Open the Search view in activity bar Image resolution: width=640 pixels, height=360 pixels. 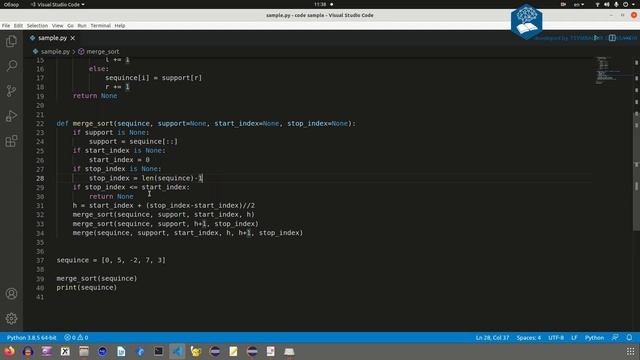tap(11, 66)
